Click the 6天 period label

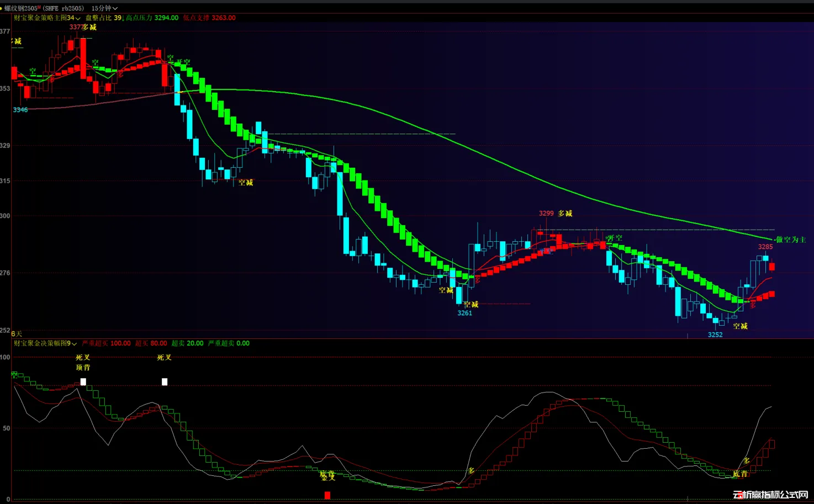pos(17,334)
